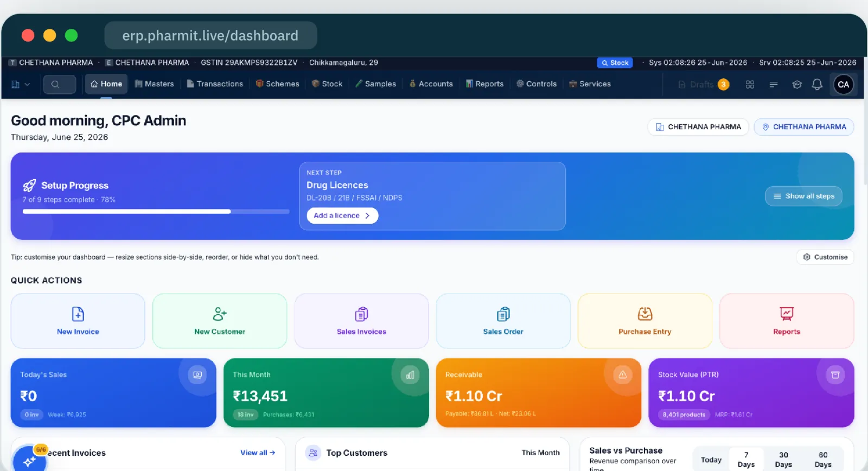Select the 7 Days range

tap(746, 460)
